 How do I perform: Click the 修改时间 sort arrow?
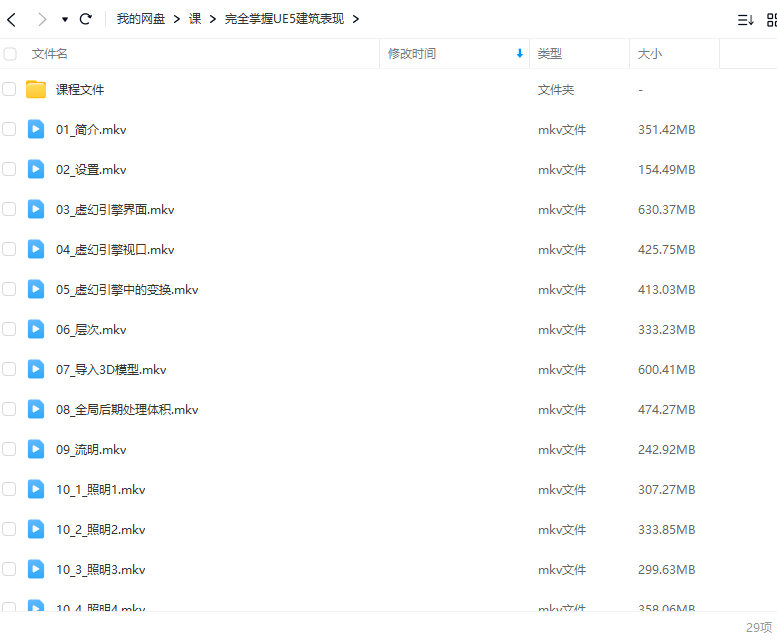click(x=519, y=54)
